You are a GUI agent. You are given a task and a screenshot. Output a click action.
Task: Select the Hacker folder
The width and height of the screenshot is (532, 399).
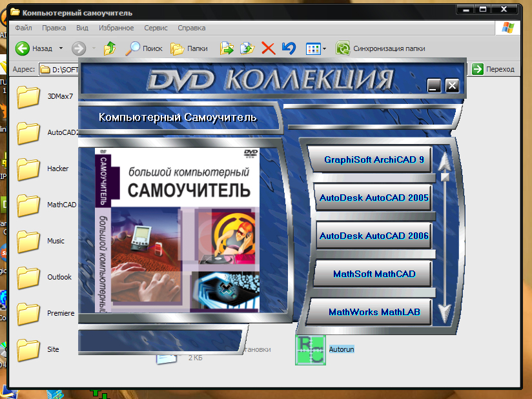pyautogui.click(x=43, y=169)
